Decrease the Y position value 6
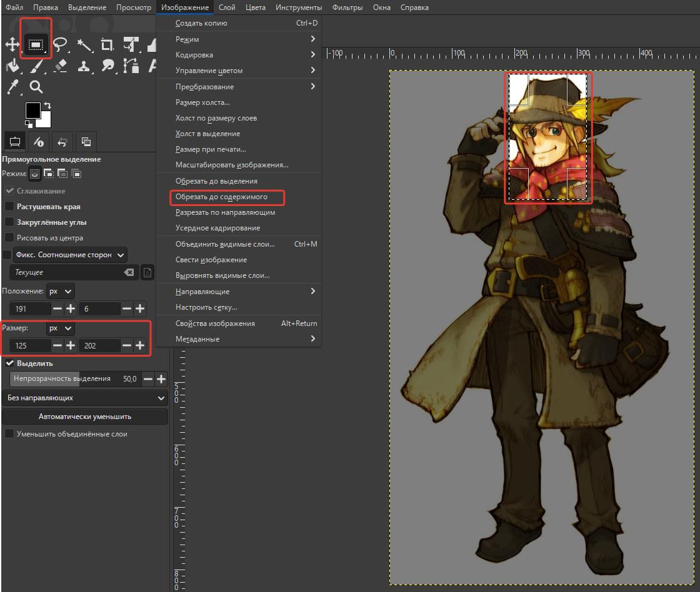This screenshot has width=700, height=592. coord(127,308)
